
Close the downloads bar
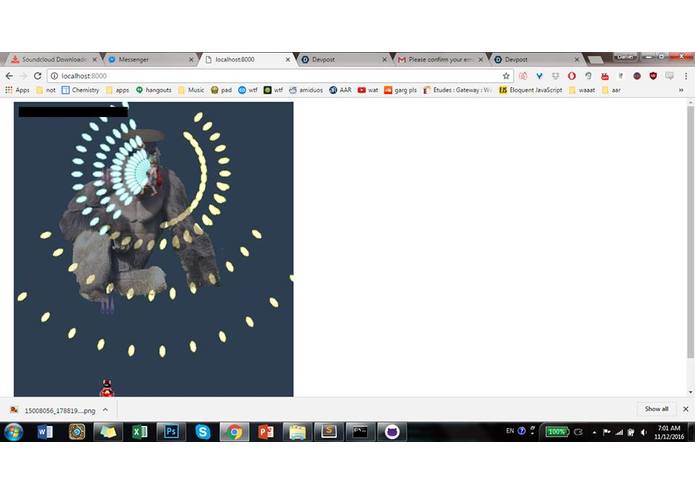(686, 409)
